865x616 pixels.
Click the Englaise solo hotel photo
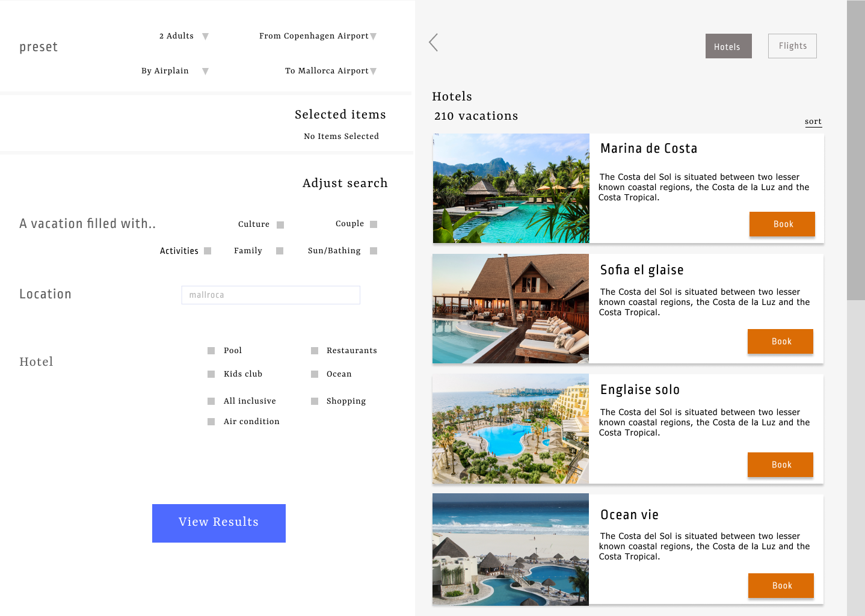tap(510, 429)
